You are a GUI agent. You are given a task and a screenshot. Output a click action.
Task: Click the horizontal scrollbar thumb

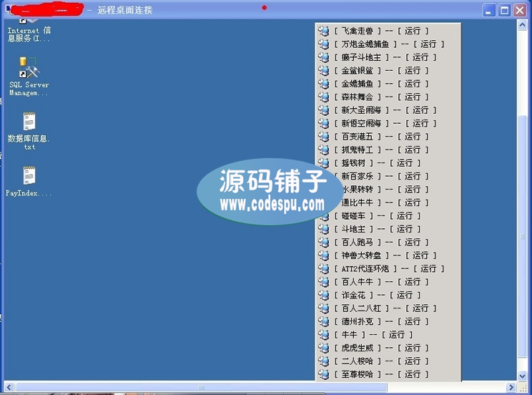pos(201,387)
